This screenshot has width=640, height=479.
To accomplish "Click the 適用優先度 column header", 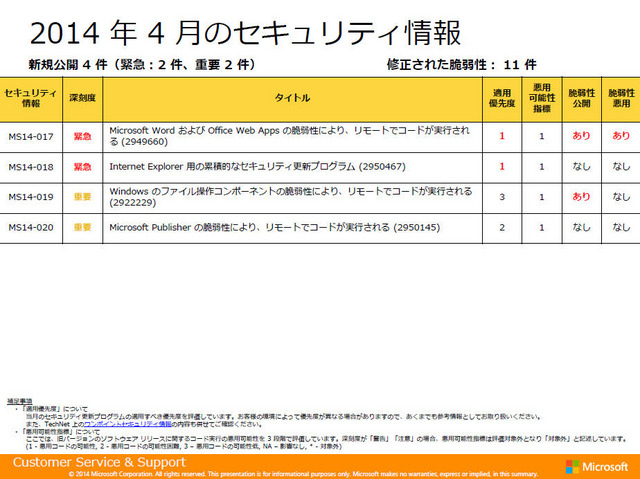I will pos(502,98).
